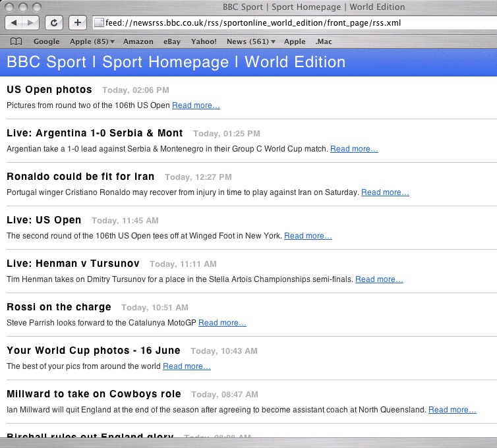Minimize window with the middle title-bar button
Image resolution: width=497 pixels, height=448 pixels.
point(24,7)
